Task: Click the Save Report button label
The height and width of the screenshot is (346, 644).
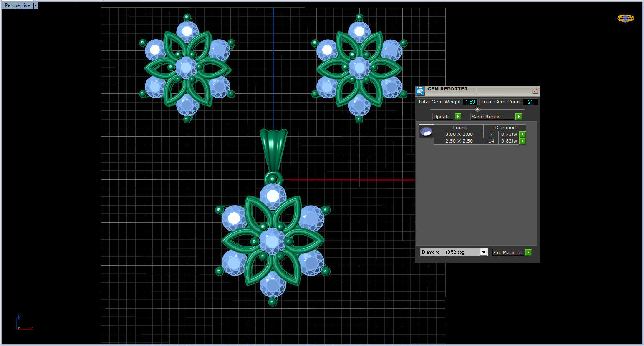Action: point(492,117)
